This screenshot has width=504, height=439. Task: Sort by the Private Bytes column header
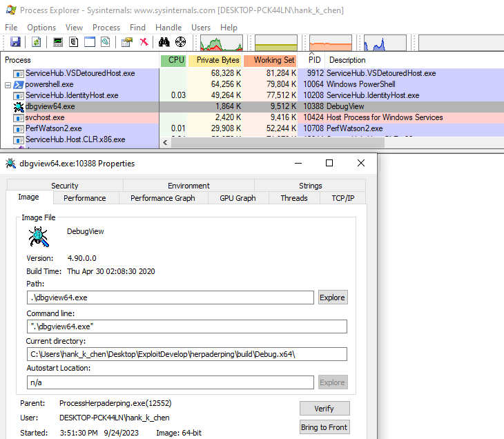coord(215,60)
